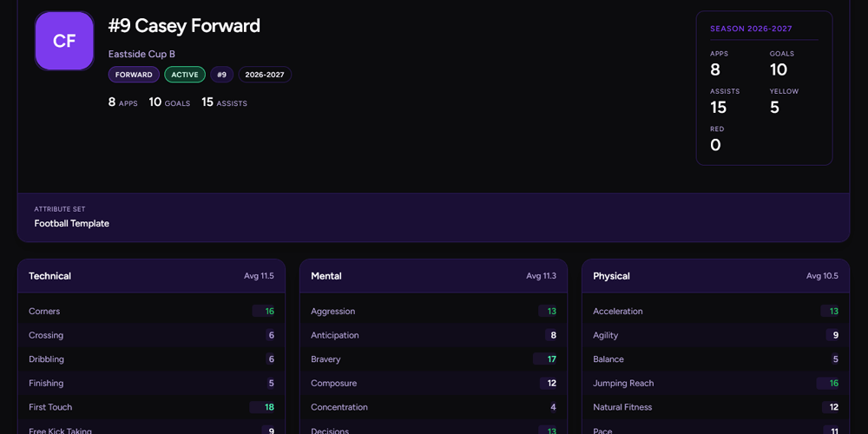868x434 pixels.
Task: Click the YELLOW cards stat value 5
Action: [x=774, y=108]
